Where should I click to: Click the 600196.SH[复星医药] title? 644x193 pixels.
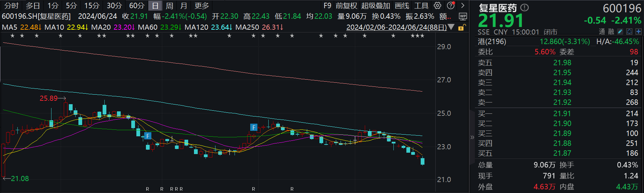36,16
